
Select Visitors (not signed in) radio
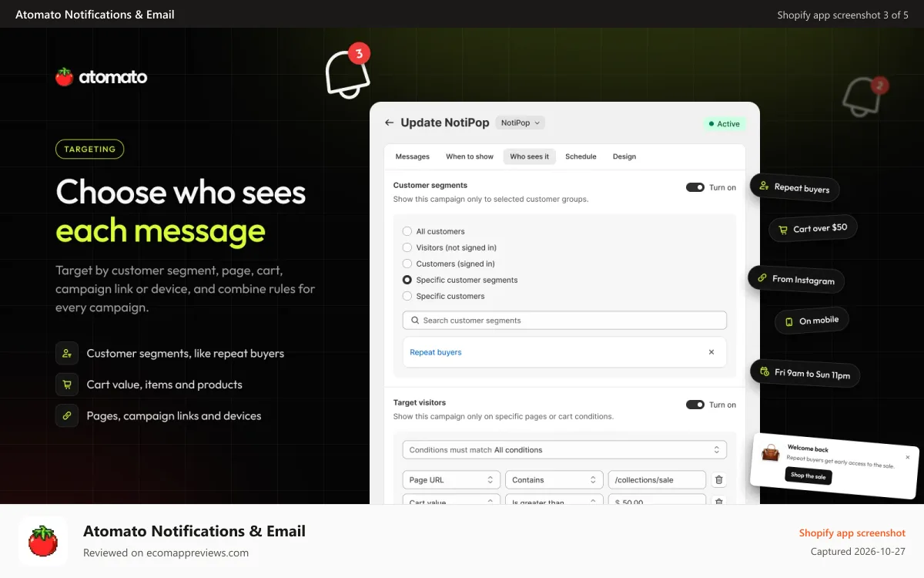click(407, 247)
